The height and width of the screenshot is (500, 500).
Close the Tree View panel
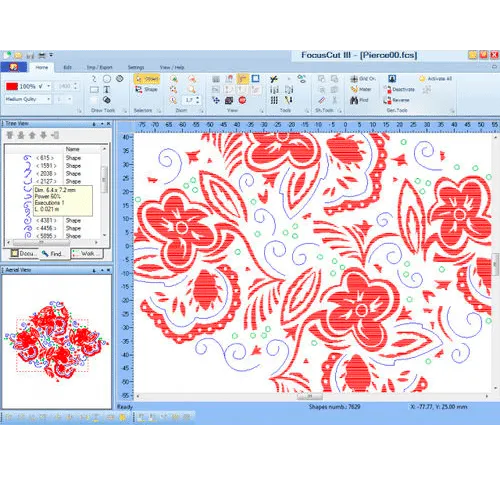[108, 124]
